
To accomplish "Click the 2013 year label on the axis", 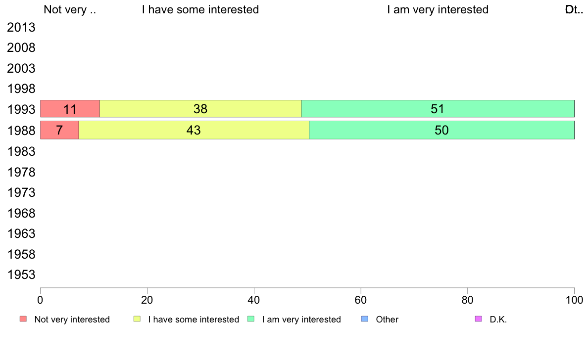I will (x=21, y=27).
